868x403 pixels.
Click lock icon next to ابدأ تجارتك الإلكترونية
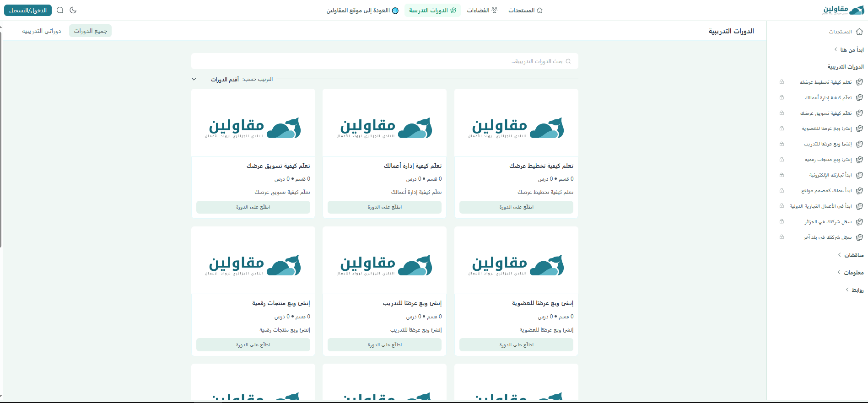[782, 175]
